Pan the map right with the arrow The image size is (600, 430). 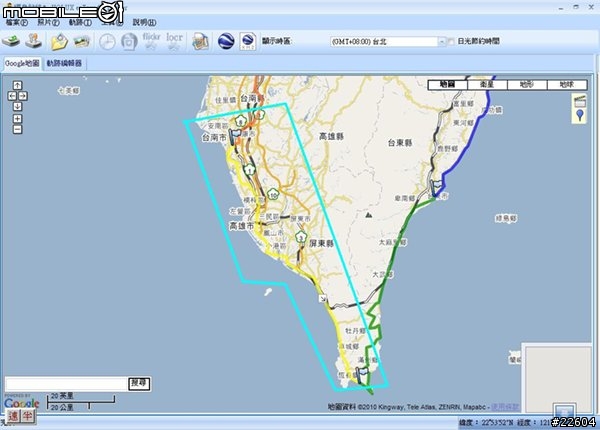[x=23, y=96]
